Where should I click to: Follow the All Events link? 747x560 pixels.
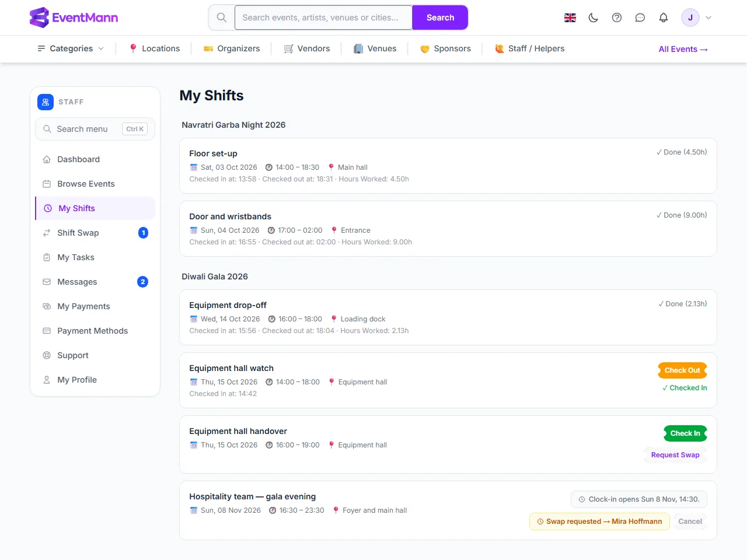(x=683, y=49)
